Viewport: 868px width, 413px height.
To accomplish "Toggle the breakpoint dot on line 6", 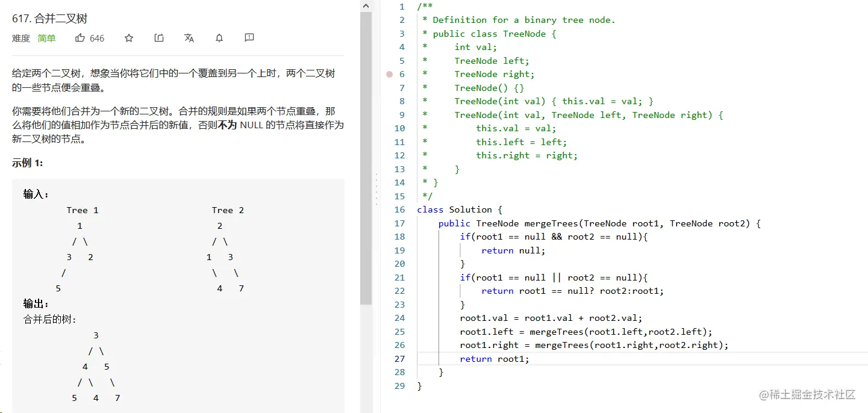I will tap(389, 74).
